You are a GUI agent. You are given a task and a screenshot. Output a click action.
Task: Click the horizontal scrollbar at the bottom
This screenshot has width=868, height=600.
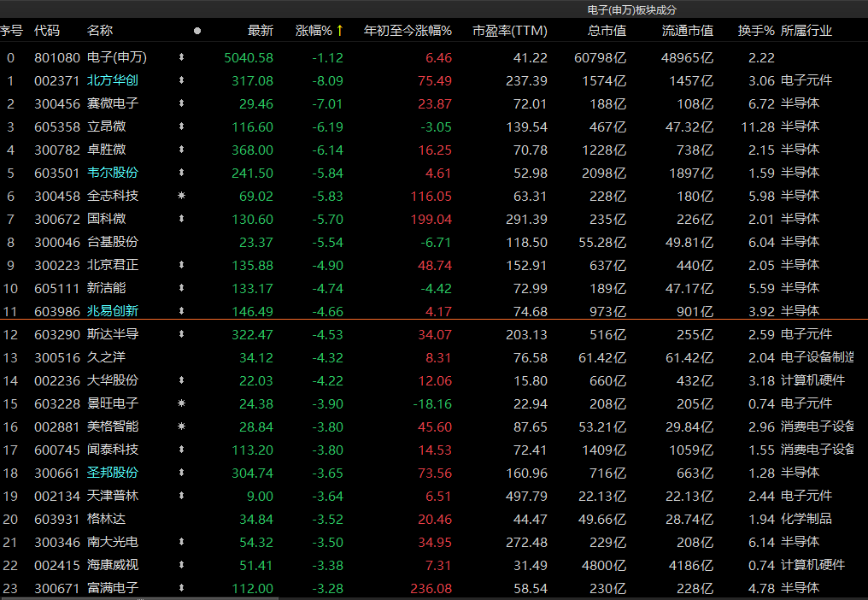pyautogui.click(x=427, y=597)
